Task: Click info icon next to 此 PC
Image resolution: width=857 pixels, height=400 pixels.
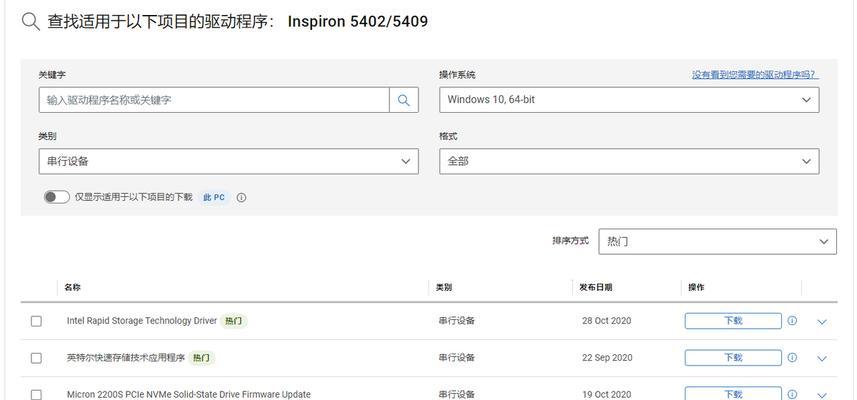Action: [242, 198]
